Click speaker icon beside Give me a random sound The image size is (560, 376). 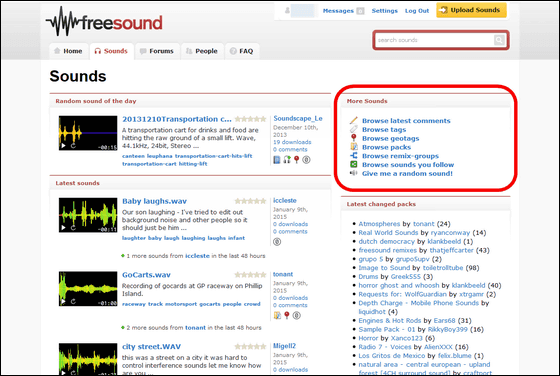coord(354,173)
